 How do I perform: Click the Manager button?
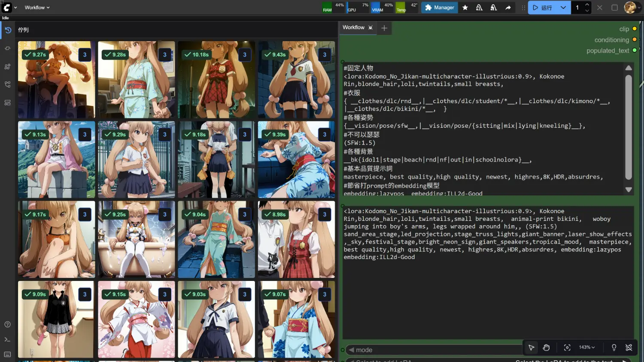(x=440, y=8)
